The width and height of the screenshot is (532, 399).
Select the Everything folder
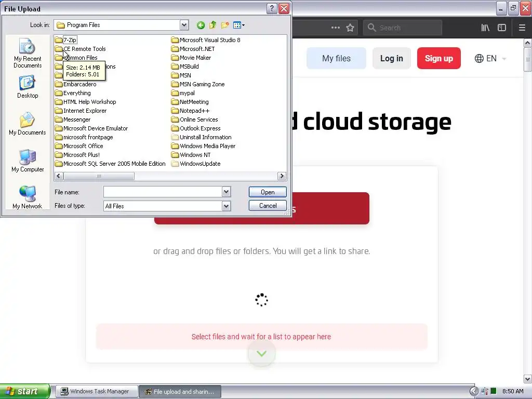[73, 93]
